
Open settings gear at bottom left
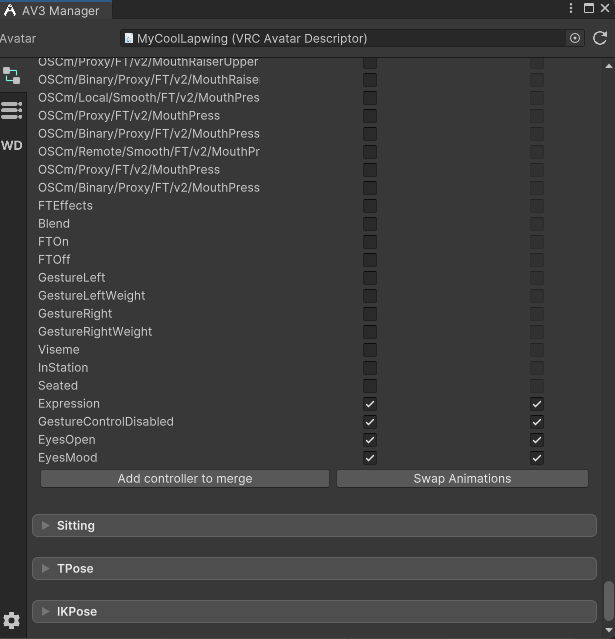click(12, 621)
